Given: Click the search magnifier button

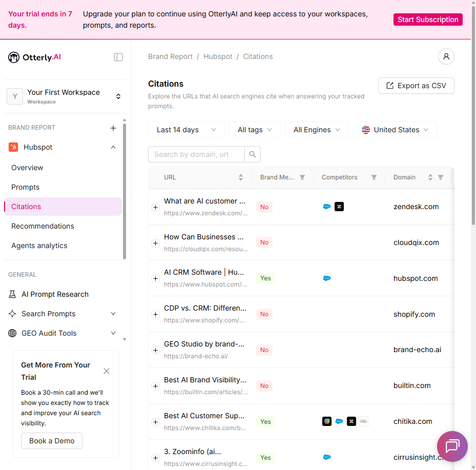Looking at the screenshot, I should [x=252, y=154].
